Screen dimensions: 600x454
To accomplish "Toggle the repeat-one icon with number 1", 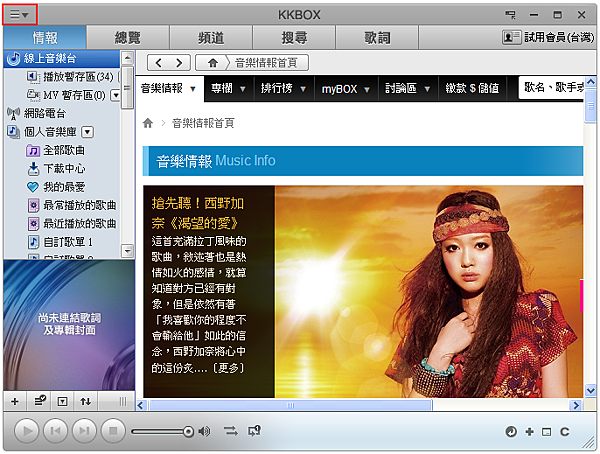I will (x=254, y=431).
